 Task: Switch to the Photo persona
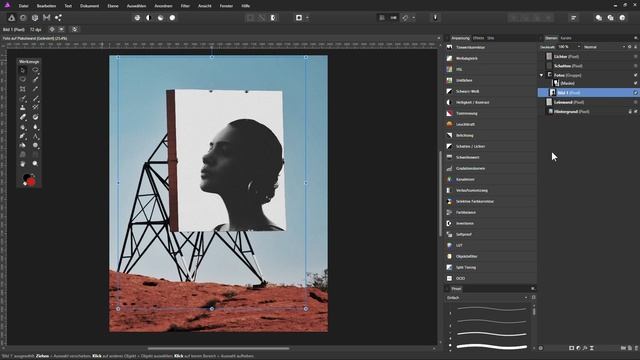pos(11,18)
